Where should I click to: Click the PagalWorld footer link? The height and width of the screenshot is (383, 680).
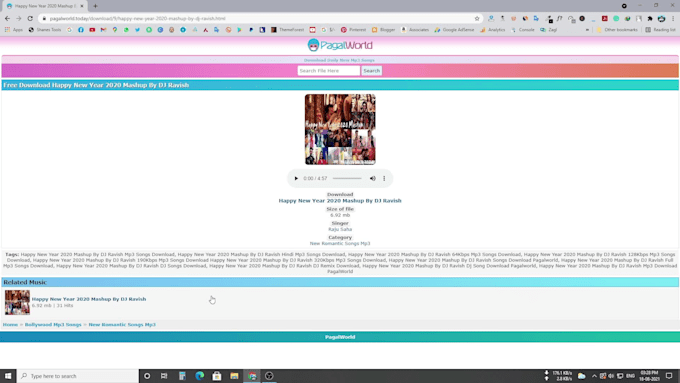pyautogui.click(x=340, y=337)
